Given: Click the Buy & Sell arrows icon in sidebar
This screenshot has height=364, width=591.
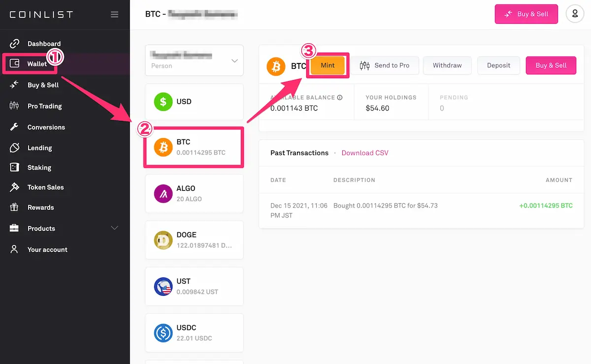Looking at the screenshot, I should click(x=15, y=85).
